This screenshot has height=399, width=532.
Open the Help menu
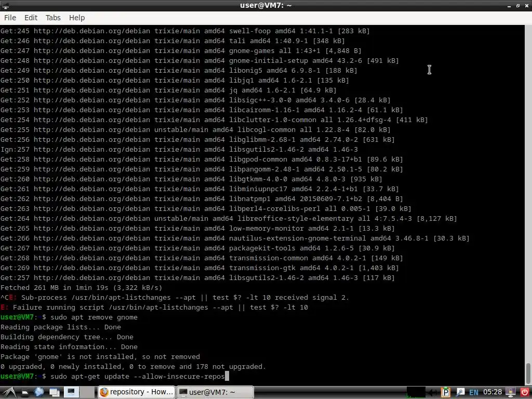(x=77, y=18)
